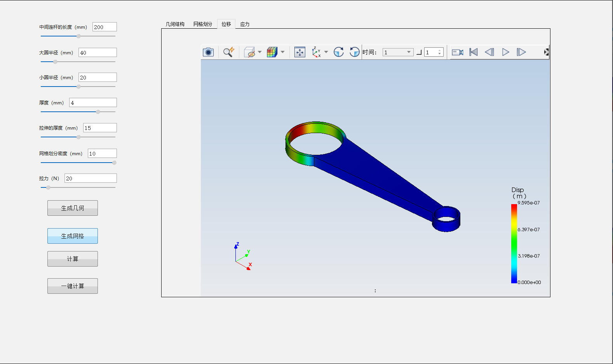
Task: Open the 时间 time combo box
Action: click(x=398, y=52)
